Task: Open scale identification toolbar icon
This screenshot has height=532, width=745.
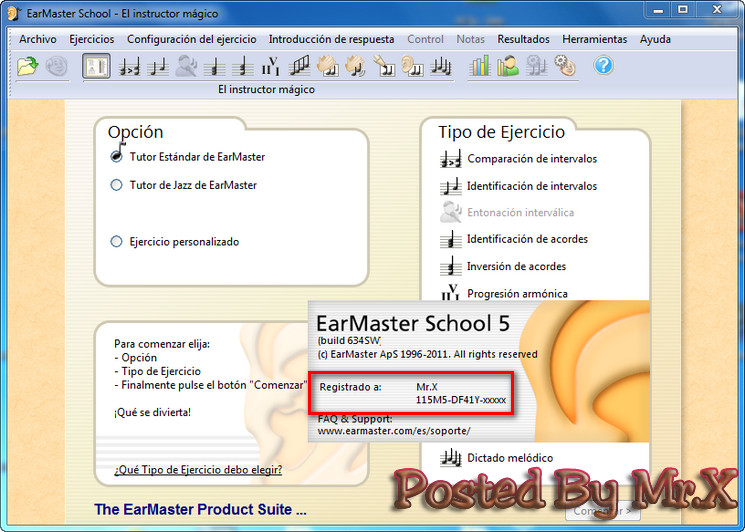Action: [299, 66]
